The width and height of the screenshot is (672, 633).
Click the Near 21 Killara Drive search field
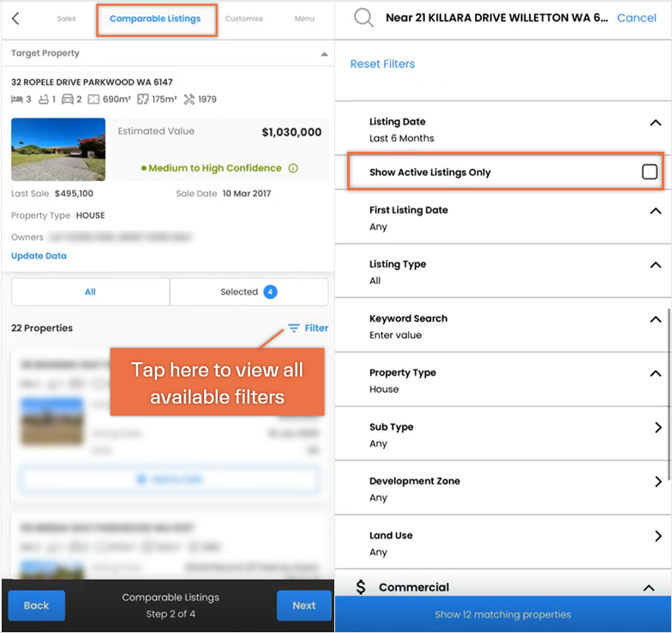(x=496, y=17)
